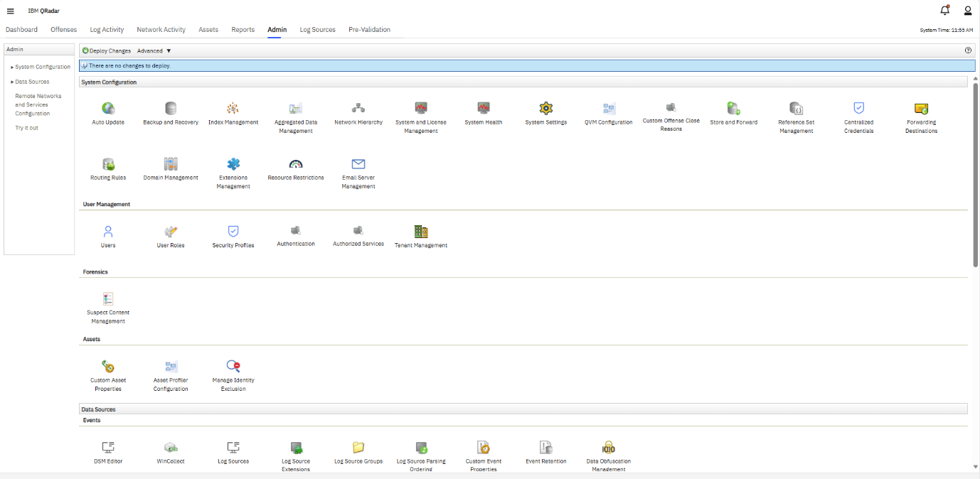Open the DSM Editor icon

click(x=108, y=448)
